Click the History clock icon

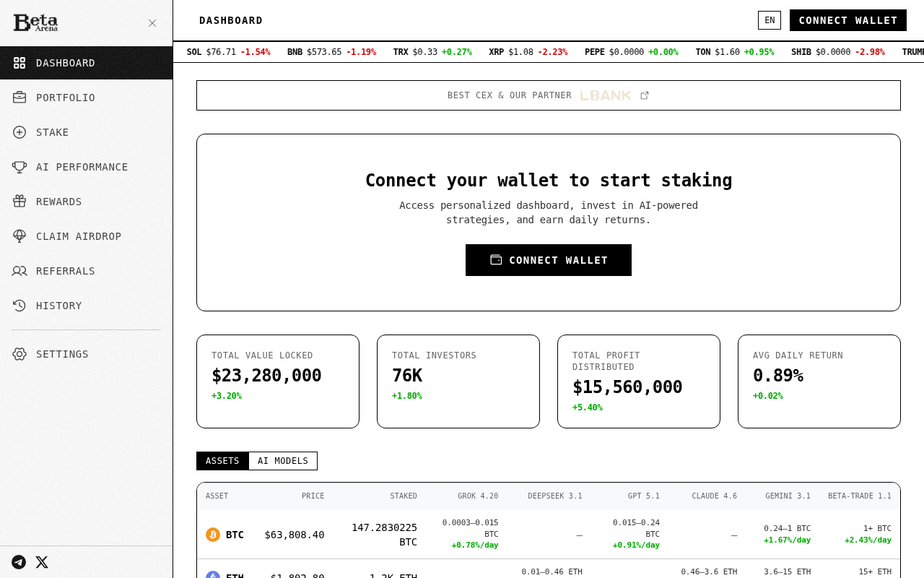[x=19, y=306]
